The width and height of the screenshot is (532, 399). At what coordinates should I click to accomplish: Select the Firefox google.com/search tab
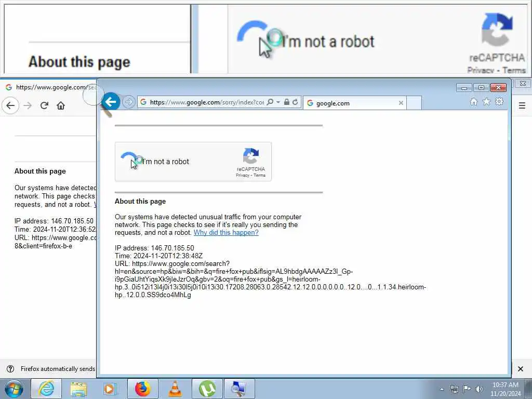(49, 87)
